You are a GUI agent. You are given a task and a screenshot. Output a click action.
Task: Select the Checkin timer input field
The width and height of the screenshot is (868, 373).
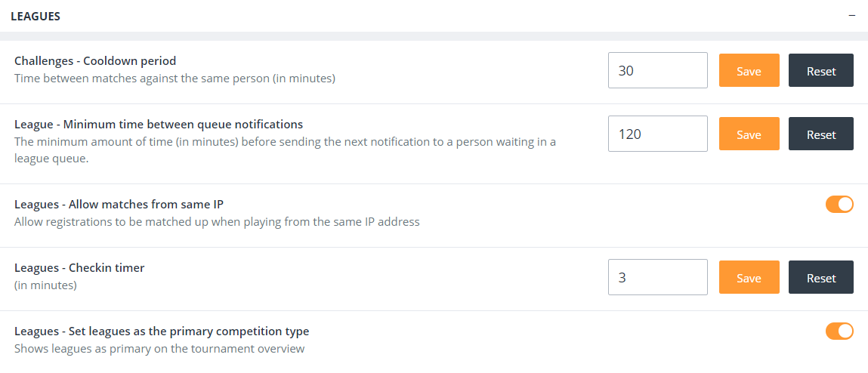(x=657, y=277)
